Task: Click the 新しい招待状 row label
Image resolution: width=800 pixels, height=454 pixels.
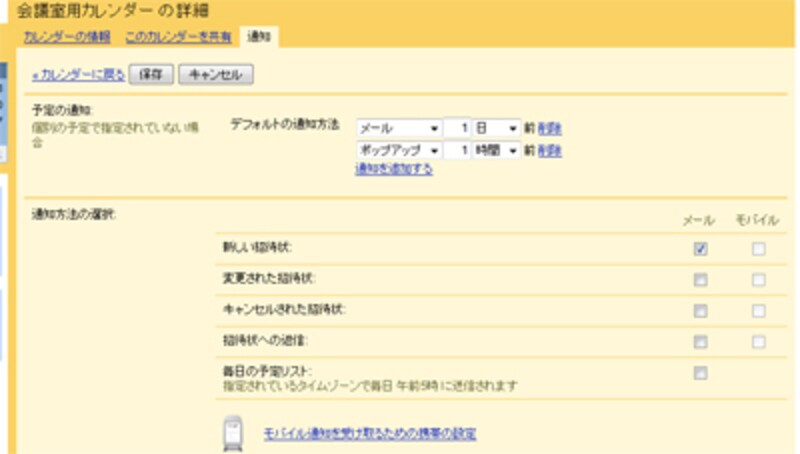Action: tap(258, 247)
